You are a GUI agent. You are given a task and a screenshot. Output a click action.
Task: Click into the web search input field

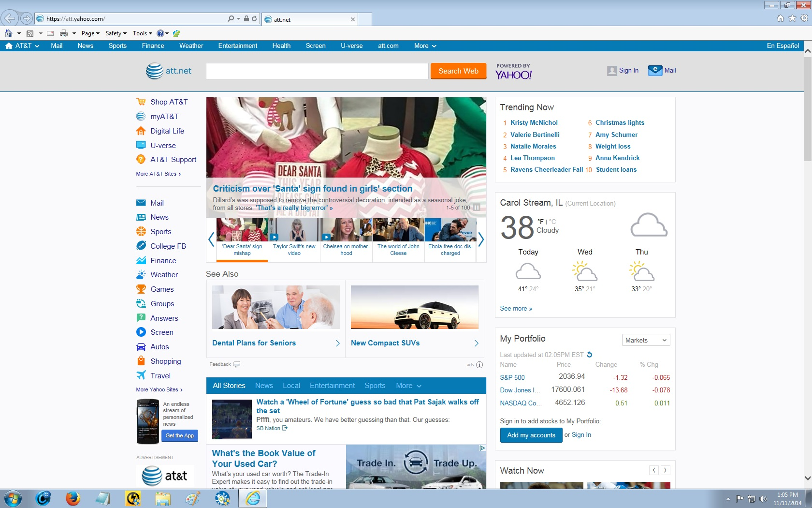pyautogui.click(x=317, y=71)
